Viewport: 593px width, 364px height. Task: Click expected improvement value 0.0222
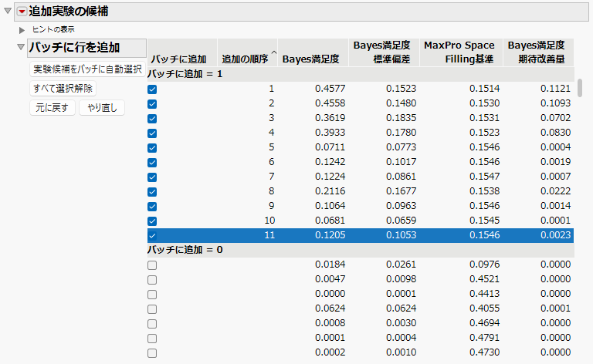coord(555,191)
